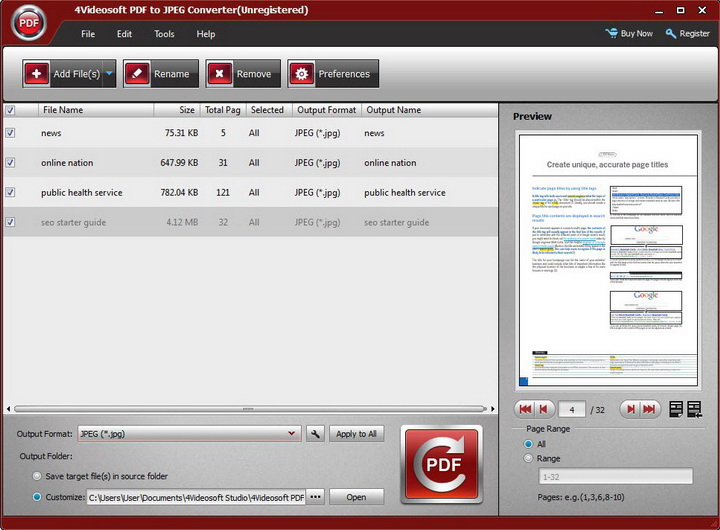Click the Customize output folder path field
Viewport: 720px width, 530px height.
tap(196, 497)
